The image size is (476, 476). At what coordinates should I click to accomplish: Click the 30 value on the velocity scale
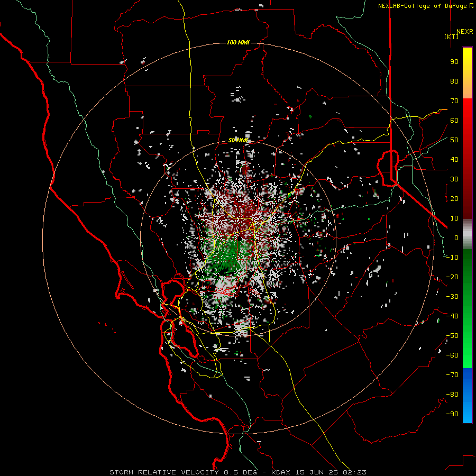(454, 179)
